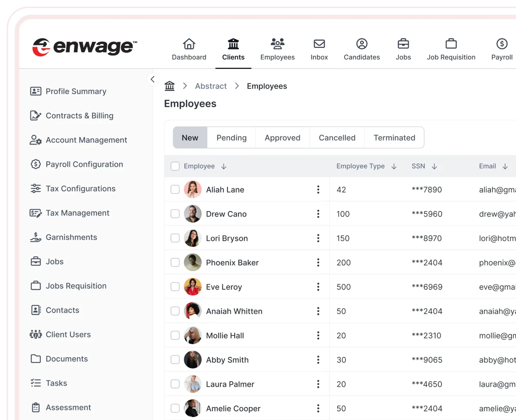Click the Inbox envelope icon
516x420 pixels.
[x=319, y=44]
